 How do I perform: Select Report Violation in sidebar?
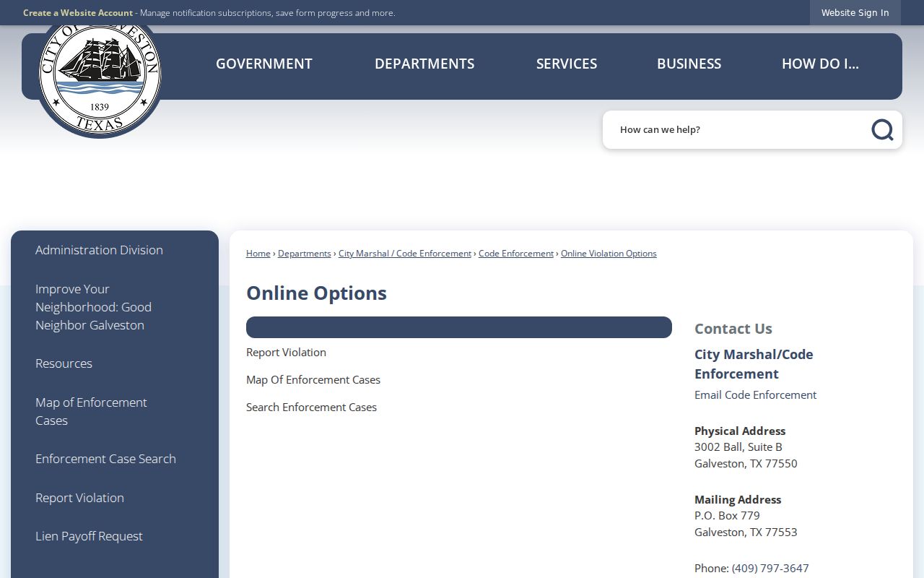79,498
